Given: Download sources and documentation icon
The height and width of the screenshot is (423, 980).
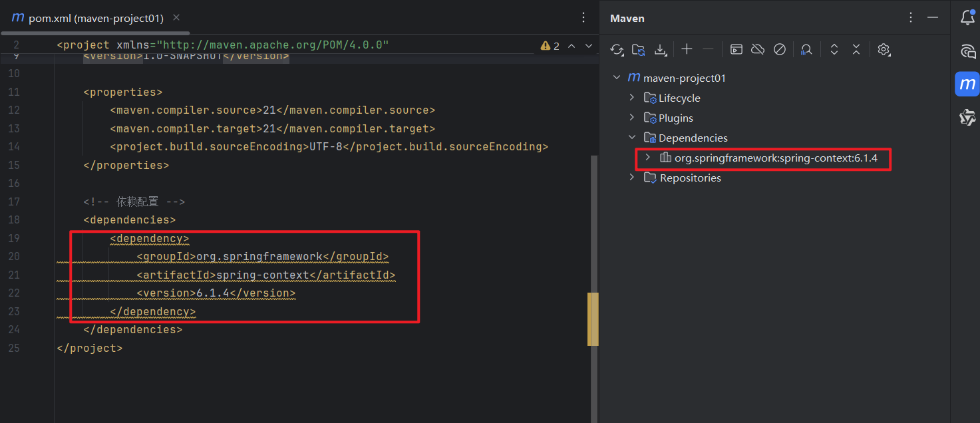Looking at the screenshot, I should coord(660,49).
